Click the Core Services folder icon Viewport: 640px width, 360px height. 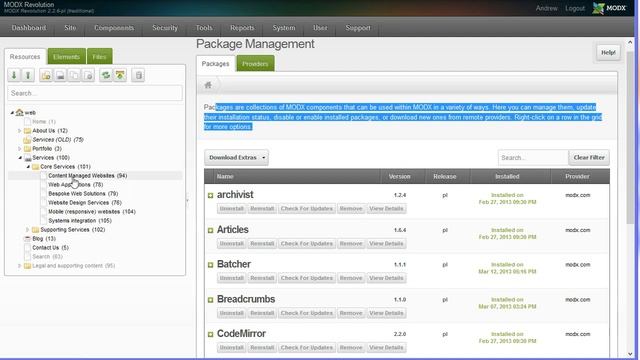pos(36,167)
